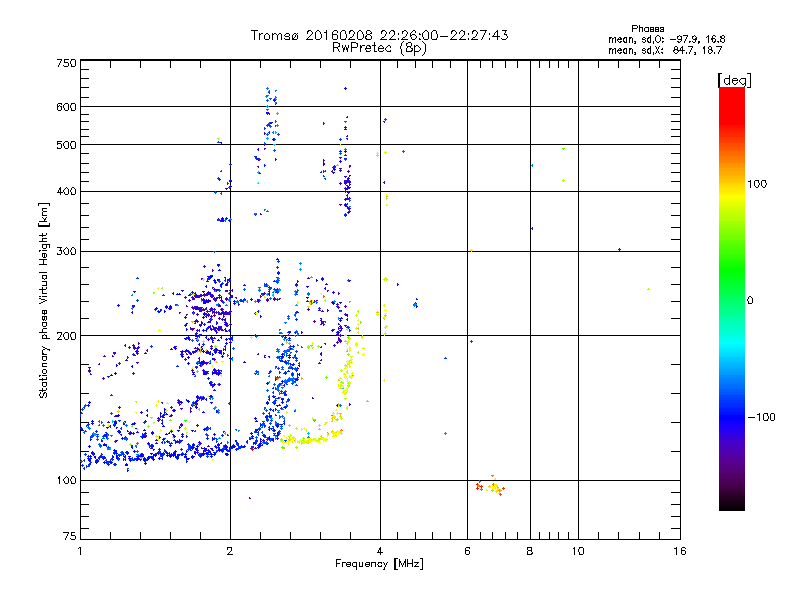
Task: Click the x-axis tick label '6'
Action: tap(467, 551)
